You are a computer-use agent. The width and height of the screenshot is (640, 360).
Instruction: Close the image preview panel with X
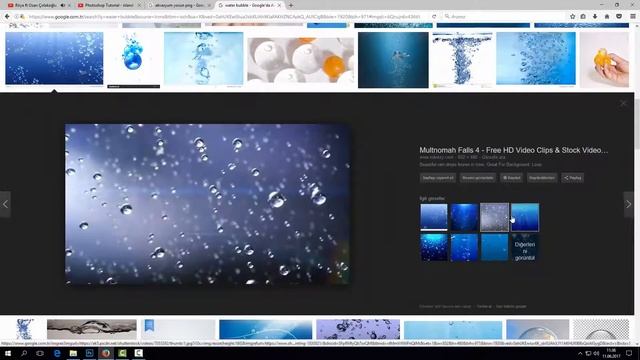pyautogui.click(x=623, y=103)
